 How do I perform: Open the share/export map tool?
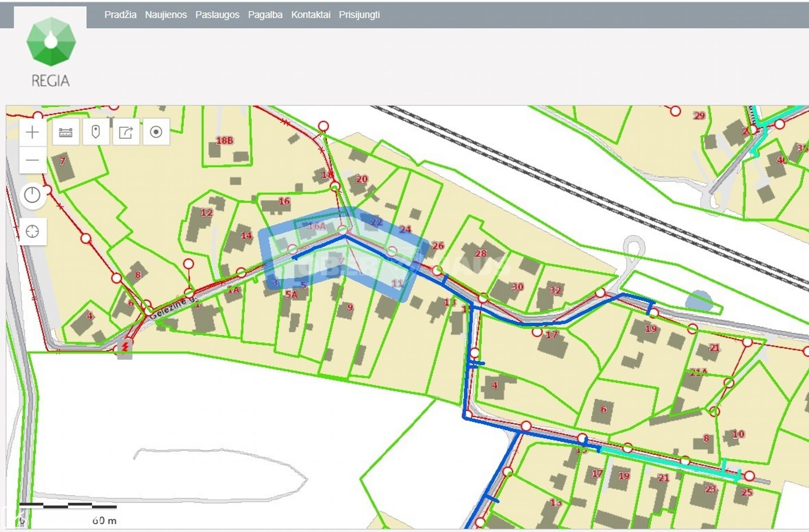click(x=126, y=132)
